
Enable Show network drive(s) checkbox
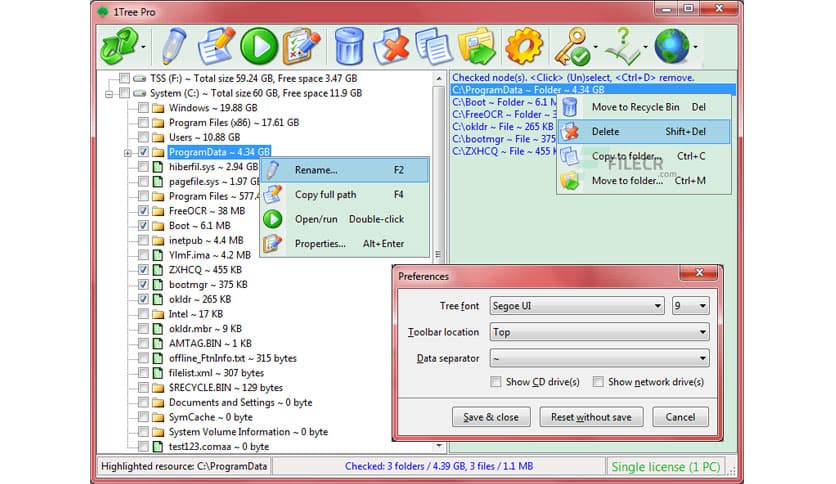point(598,382)
